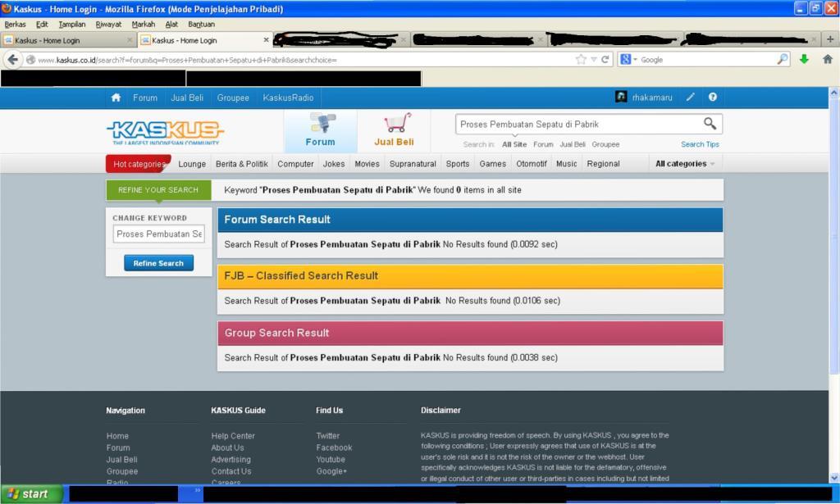Click the page scrollbar down arrow

click(x=834, y=478)
